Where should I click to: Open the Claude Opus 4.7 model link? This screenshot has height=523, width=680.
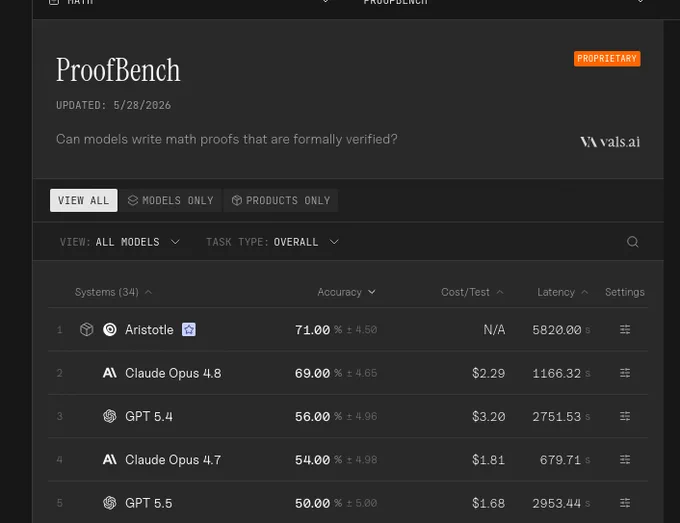pos(173,459)
